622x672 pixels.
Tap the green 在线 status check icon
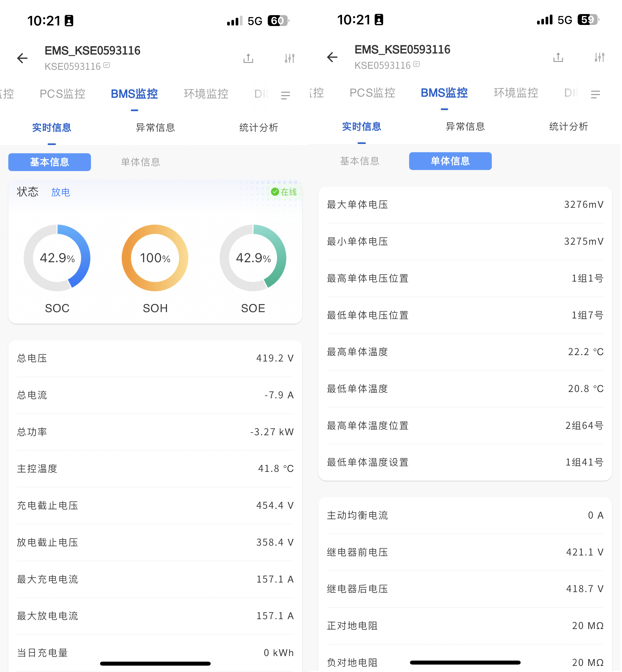(x=275, y=192)
